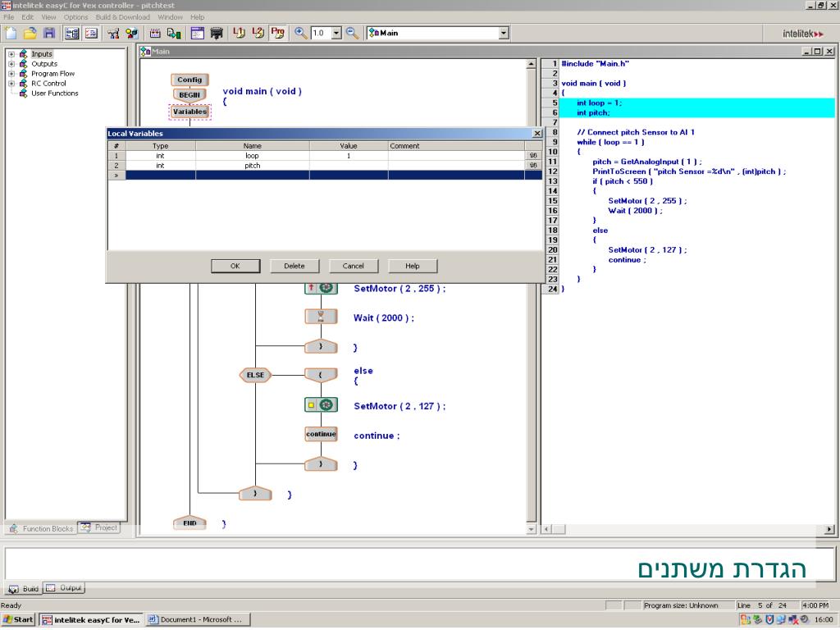Click Help in Local Variables dialog
Screen dimensions: 840x630
413,266
